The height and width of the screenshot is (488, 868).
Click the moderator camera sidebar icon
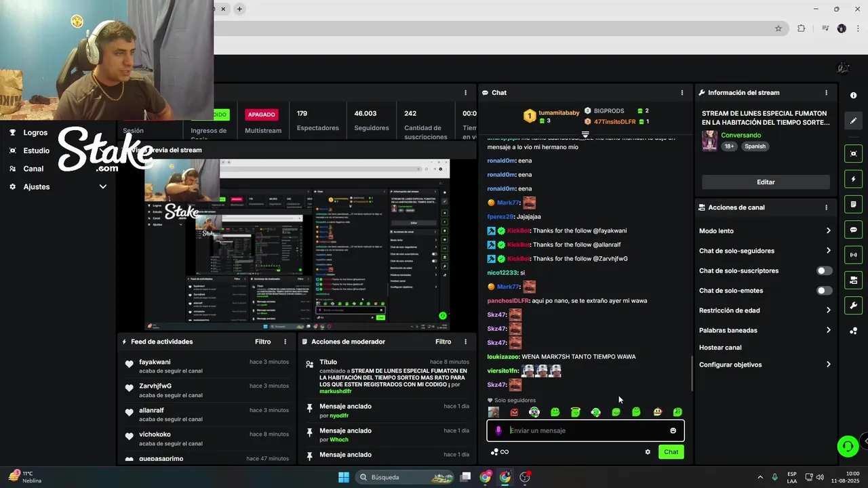(x=853, y=280)
